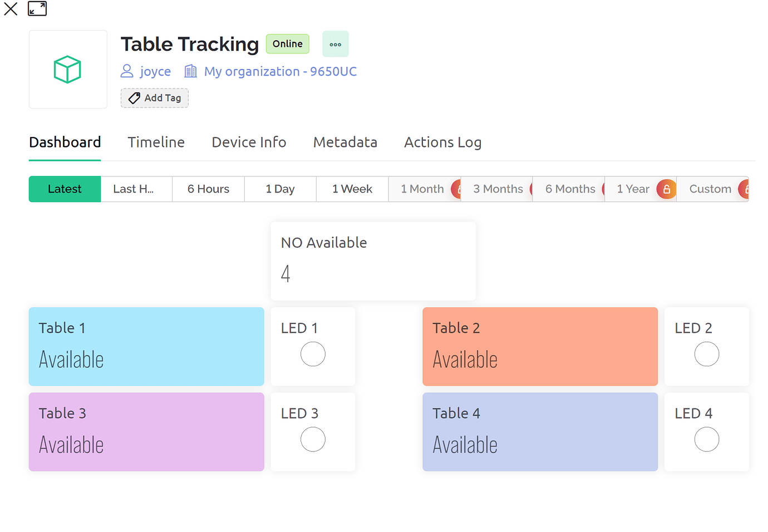Image resolution: width=768 pixels, height=532 pixels.
Task: Click the user icon beside joyce
Action: (x=127, y=71)
